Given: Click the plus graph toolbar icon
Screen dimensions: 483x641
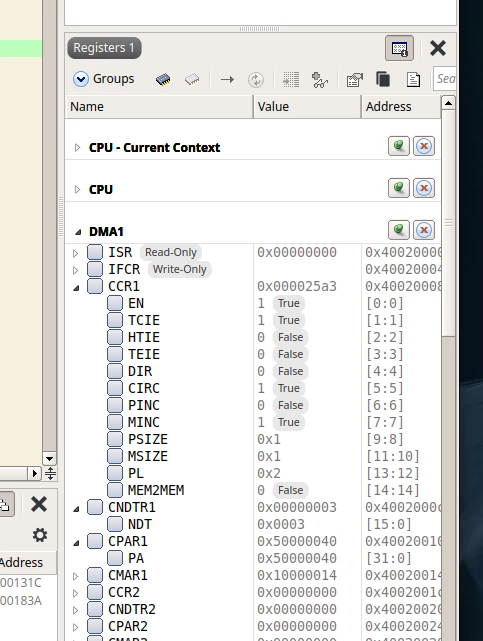Looking at the screenshot, I should [x=320, y=79].
